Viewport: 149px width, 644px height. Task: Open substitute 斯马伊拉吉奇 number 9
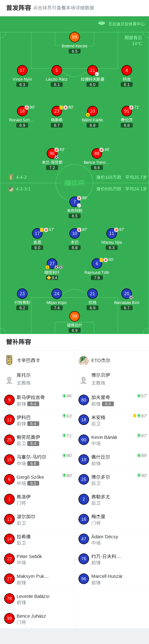tap(37, 400)
